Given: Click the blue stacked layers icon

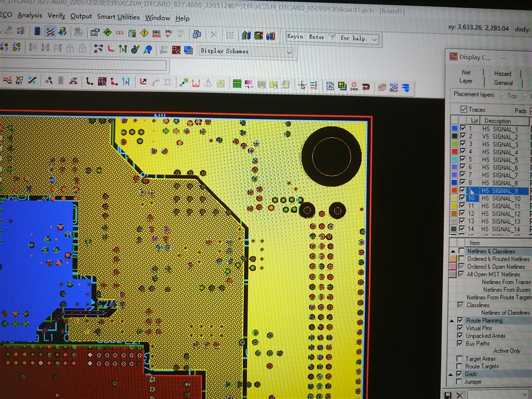Looking at the screenshot, I should pyautogui.click(x=188, y=50).
